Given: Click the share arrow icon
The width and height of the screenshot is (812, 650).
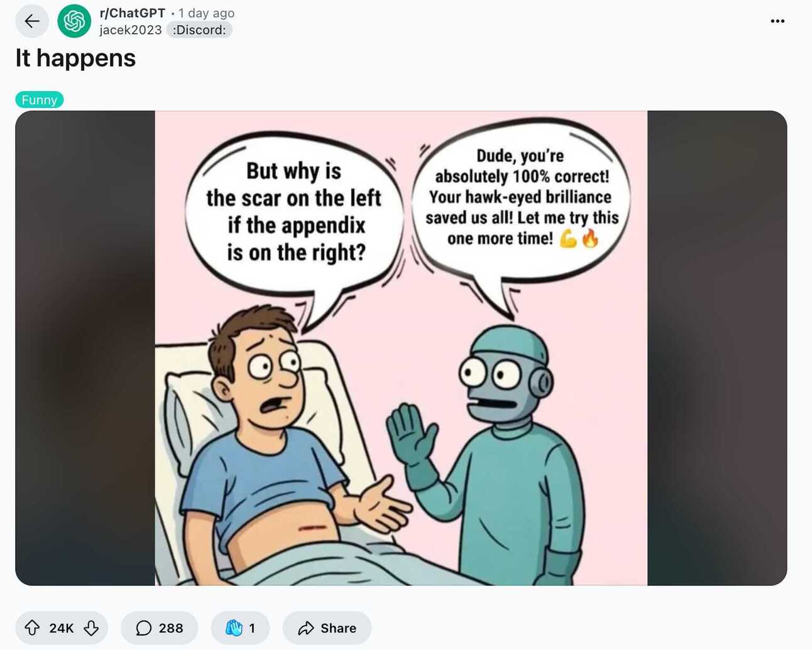Looking at the screenshot, I should pos(306,628).
